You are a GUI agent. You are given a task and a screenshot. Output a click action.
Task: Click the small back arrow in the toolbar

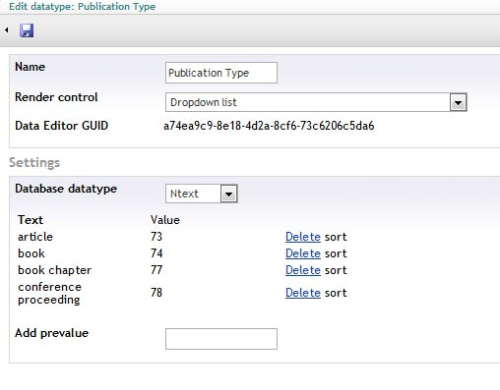[x=7, y=30]
